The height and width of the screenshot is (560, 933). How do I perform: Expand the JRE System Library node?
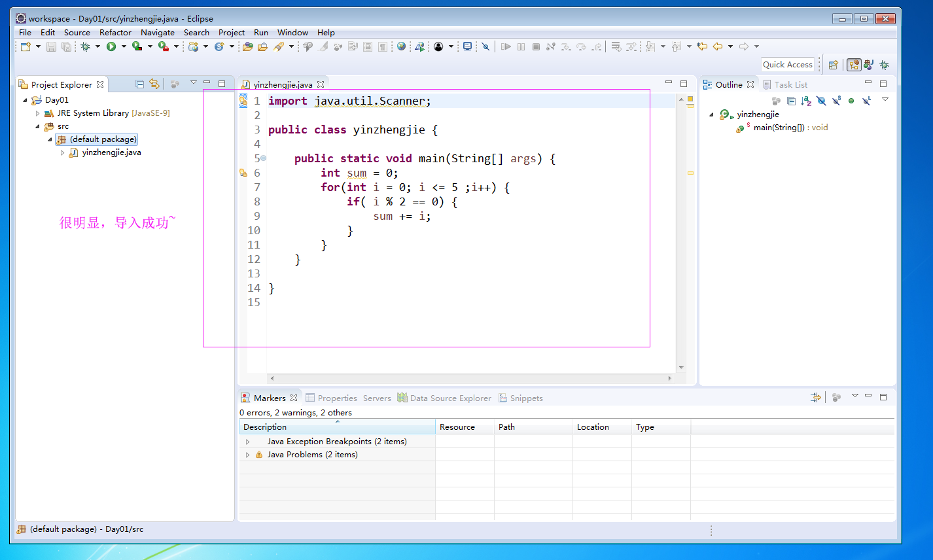37,113
